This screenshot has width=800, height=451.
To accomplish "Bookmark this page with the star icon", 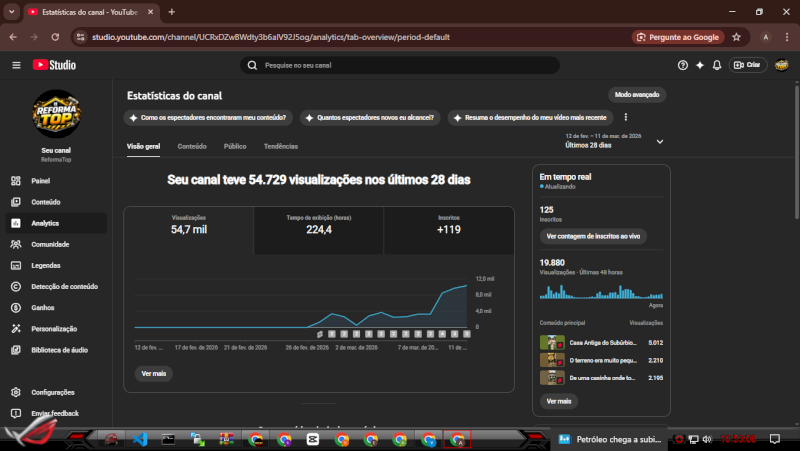I will point(737,37).
